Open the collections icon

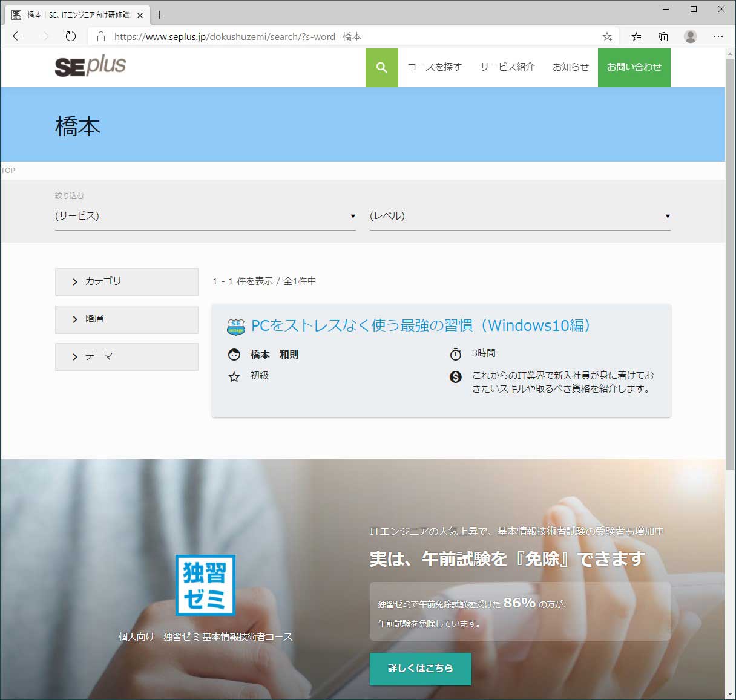click(x=663, y=36)
